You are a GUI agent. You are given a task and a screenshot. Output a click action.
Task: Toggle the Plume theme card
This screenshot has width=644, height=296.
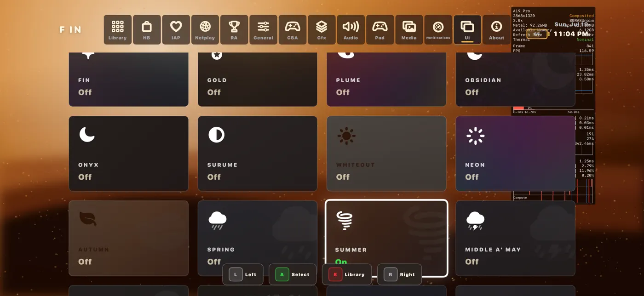coord(386,80)
